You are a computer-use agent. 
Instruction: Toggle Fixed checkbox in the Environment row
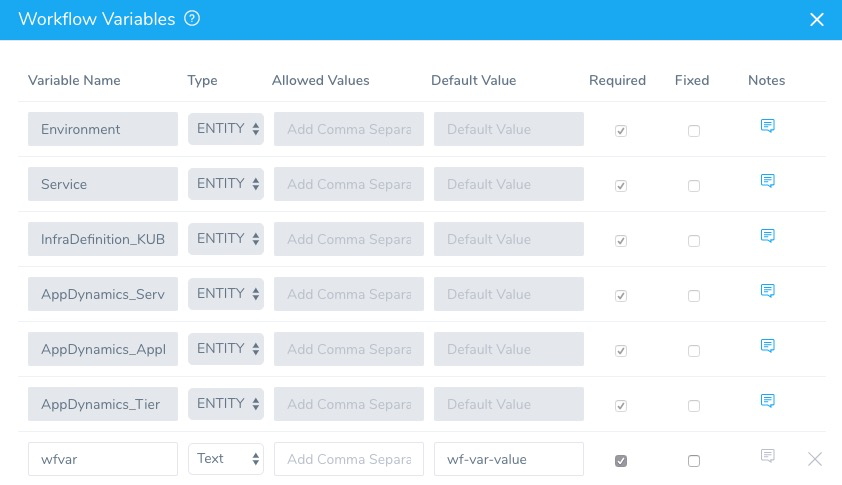(694, 131)
